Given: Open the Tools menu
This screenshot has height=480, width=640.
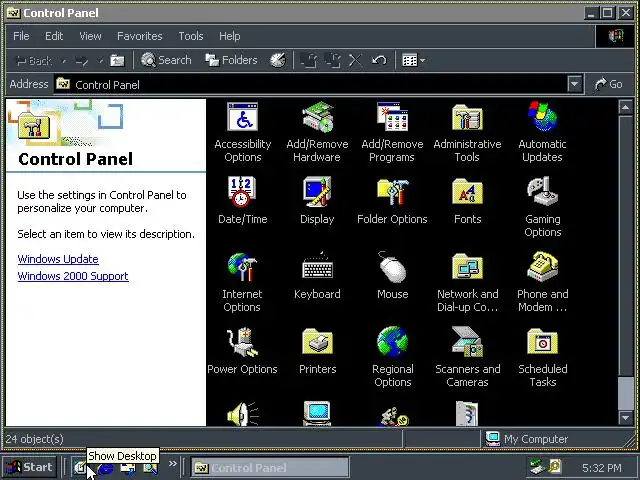Looking at the screenshot, I should click(191, 36).
